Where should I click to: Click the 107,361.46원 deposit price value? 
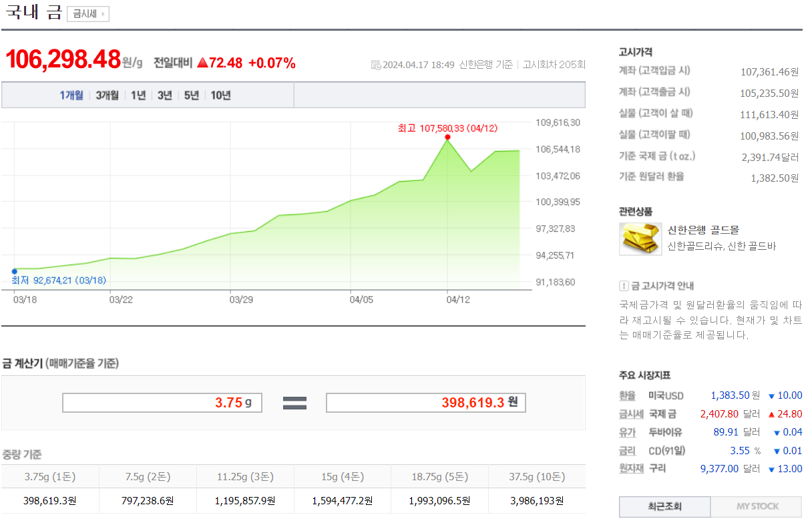[770, 71]
